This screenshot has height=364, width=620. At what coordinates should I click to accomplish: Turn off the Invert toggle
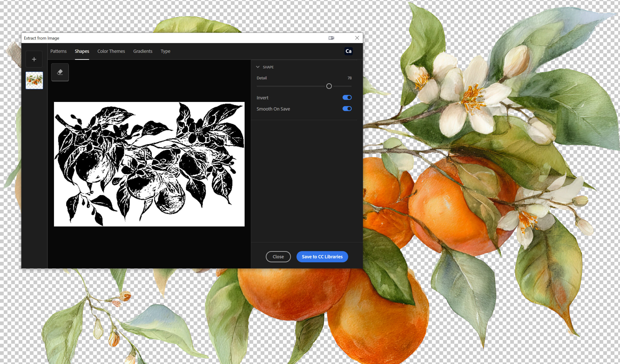click(347, 98)
